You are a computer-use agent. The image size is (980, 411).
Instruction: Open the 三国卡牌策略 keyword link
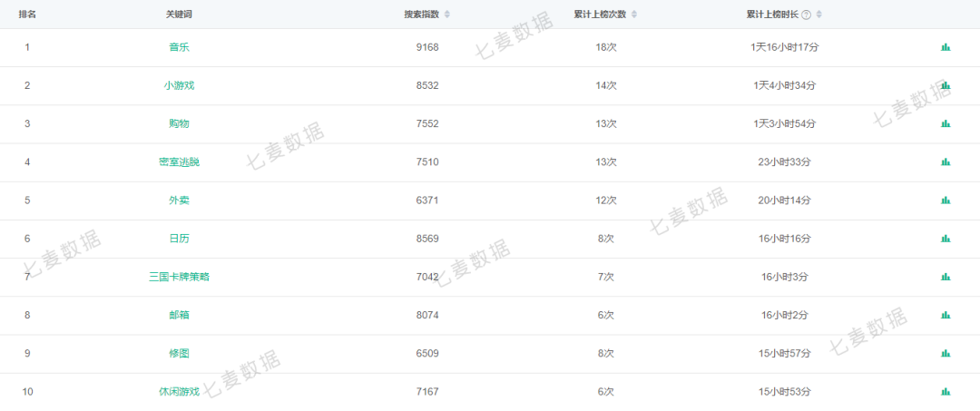point(180,277)
